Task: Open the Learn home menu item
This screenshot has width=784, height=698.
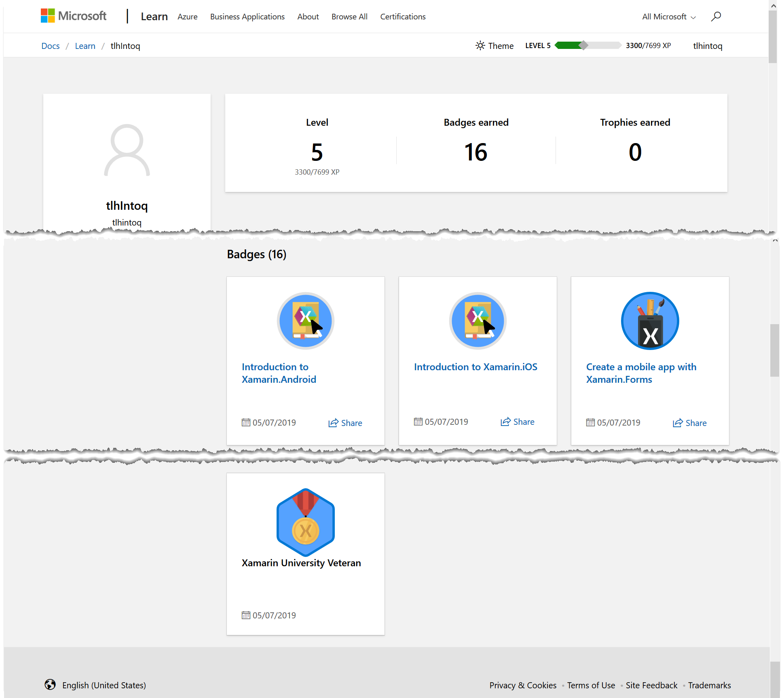Action: pos(154,17)
